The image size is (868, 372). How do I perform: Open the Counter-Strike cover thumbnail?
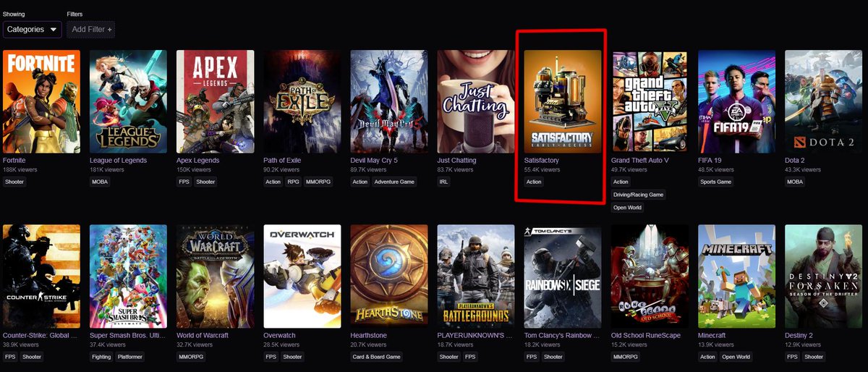coord(41,276)
